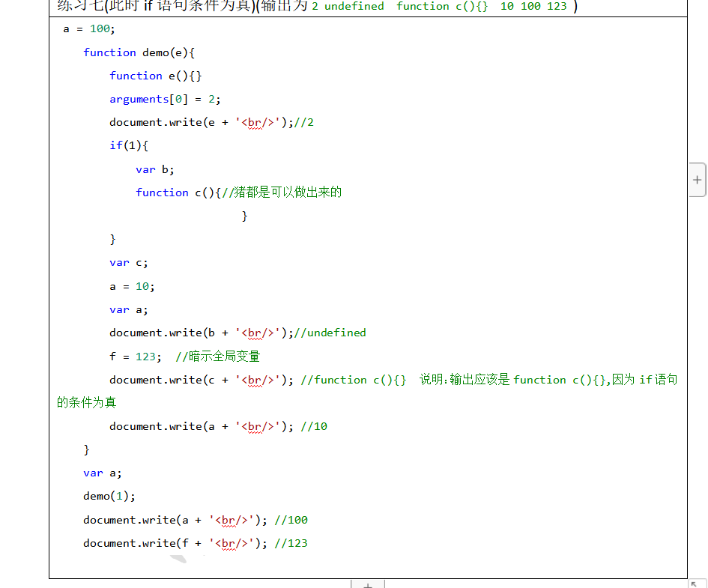The width and height of the screenshot is (708, 588).
Task: Click the 'function demo(e){' line
Action: click(139, 52)
